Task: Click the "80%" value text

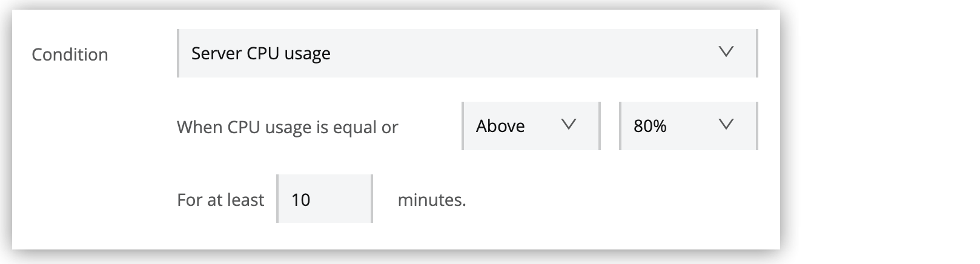Action: [650, 126]
